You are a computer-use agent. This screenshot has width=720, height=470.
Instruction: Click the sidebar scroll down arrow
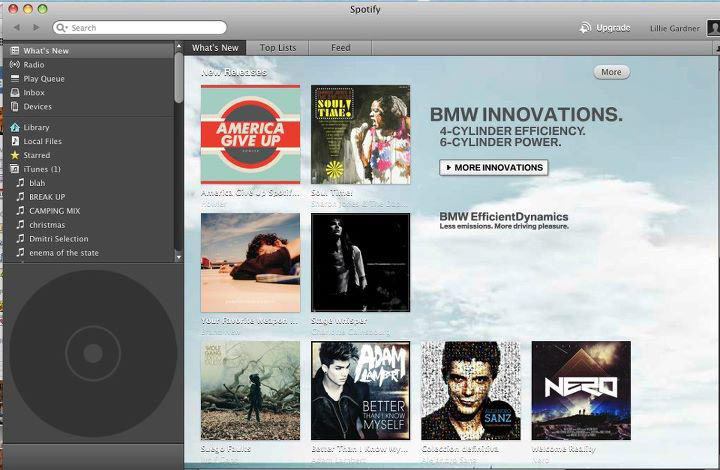coord(179,257)
